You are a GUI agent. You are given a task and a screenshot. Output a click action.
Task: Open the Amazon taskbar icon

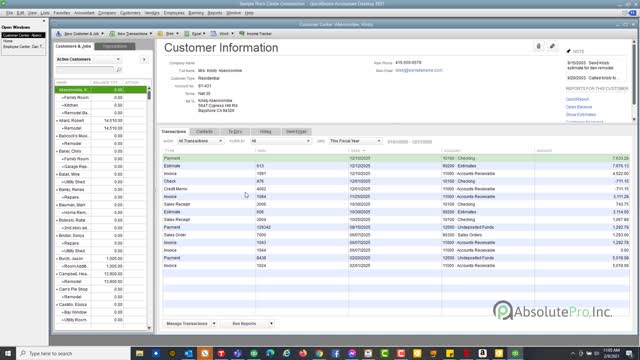point(482,353)
